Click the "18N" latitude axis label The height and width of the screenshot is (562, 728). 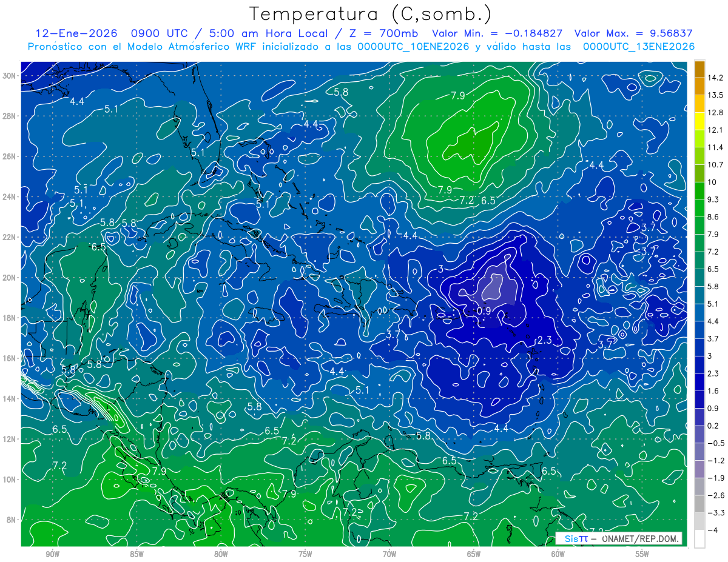point(10,318)
